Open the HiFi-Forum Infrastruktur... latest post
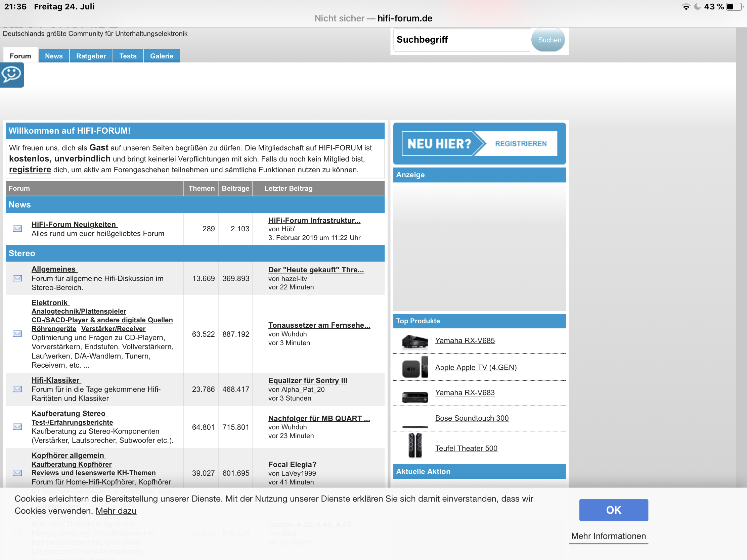This screenshot has height=560, width=747. pyautogui.click(x=314, y=221)
